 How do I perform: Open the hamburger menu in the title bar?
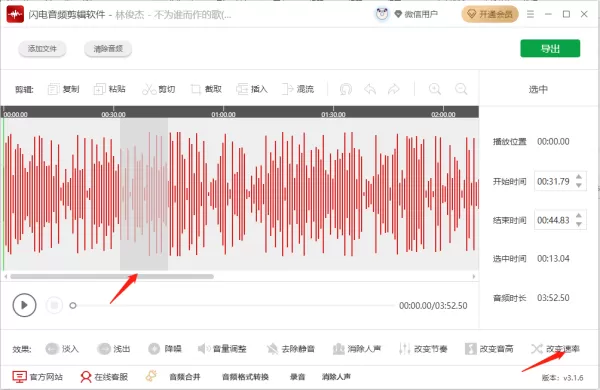530,14
